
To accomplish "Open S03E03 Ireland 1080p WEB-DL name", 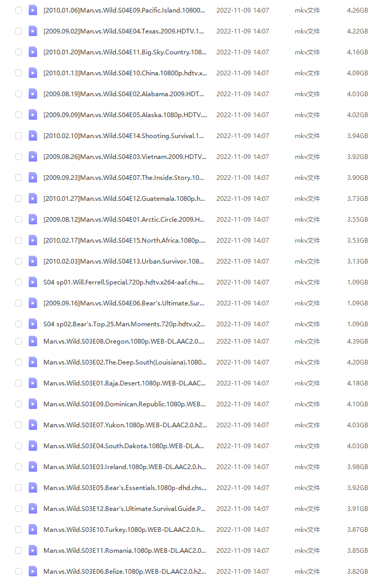I will 124,467.
